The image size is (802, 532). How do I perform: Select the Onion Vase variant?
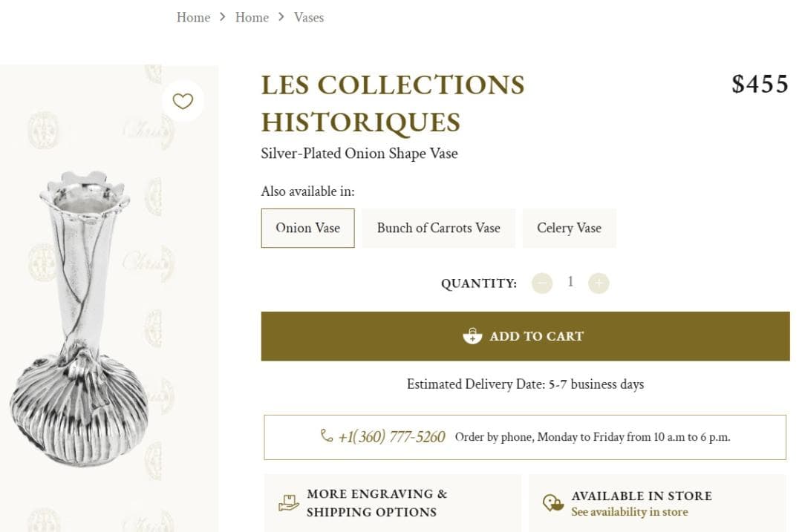click(x=307, y=228)
